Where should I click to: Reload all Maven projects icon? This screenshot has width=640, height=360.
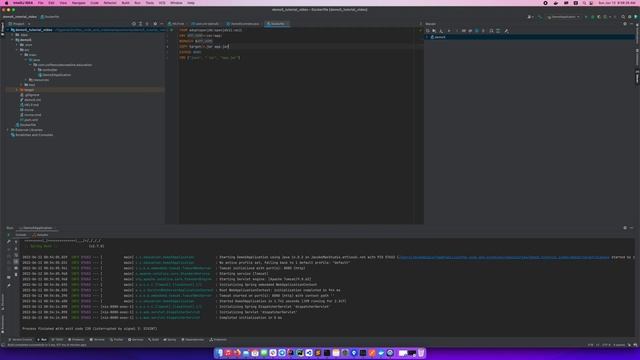point(427,31)
